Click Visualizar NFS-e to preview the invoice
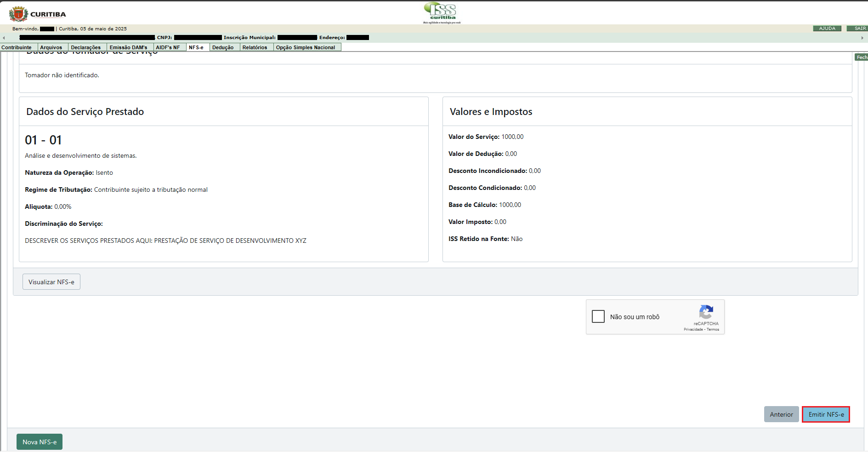 tap(51, 282)
